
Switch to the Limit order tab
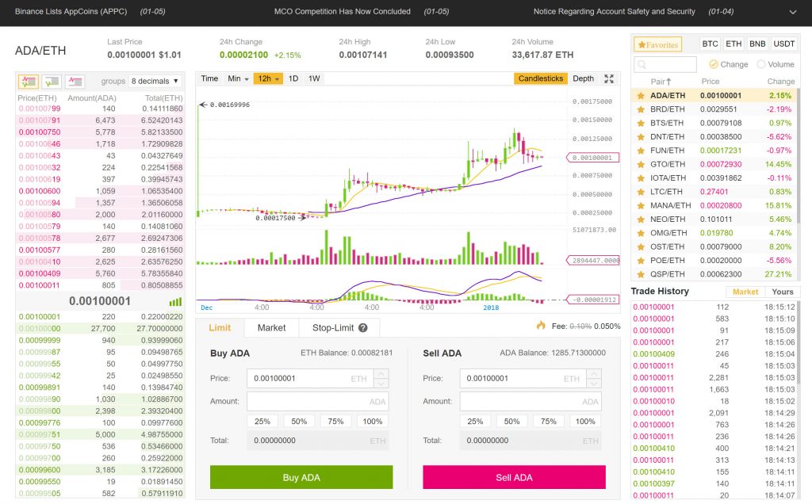point(220,327)
